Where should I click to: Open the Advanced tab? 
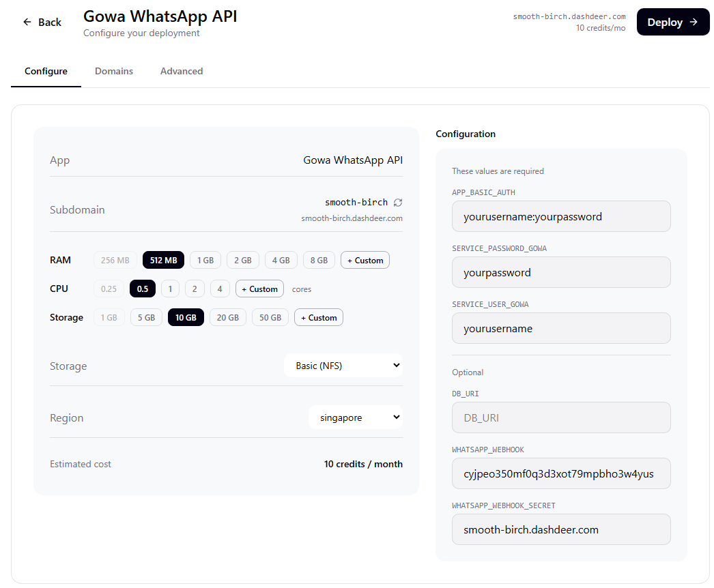pyautogui.click(x=182, y=71)
